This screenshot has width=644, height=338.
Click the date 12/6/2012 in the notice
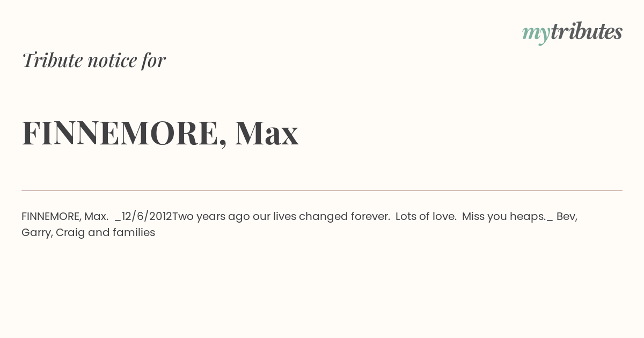click(x=147, y=216)
